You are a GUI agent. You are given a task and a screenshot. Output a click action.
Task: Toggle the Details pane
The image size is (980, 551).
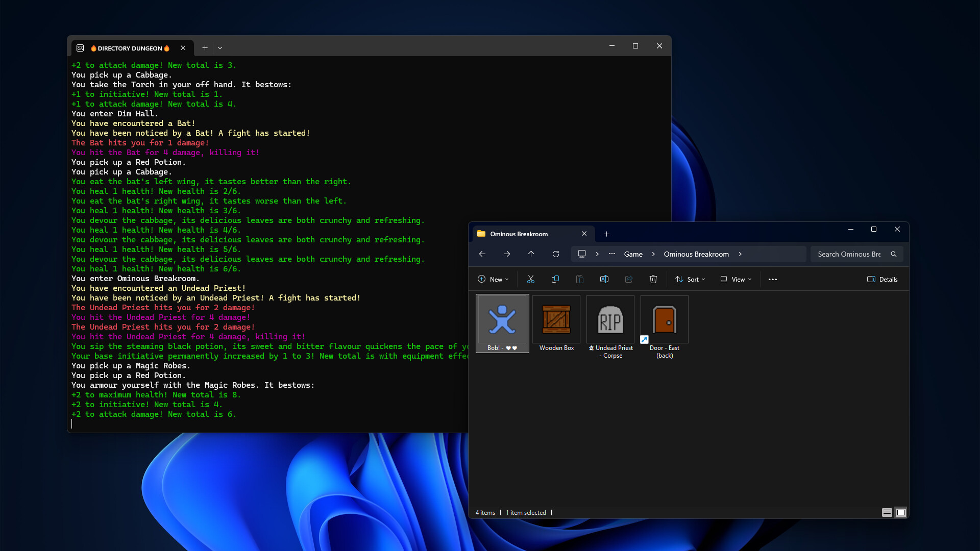882,279
